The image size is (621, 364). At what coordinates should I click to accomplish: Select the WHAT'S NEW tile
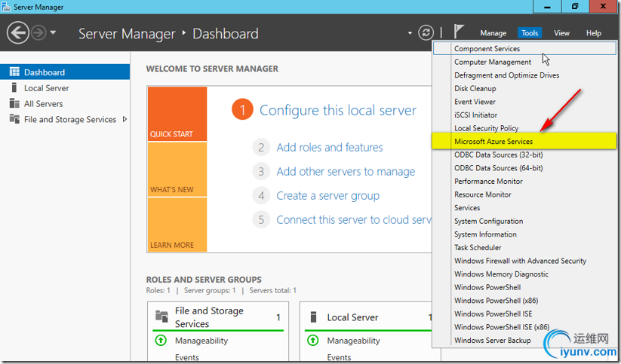[x=177, y=170]
